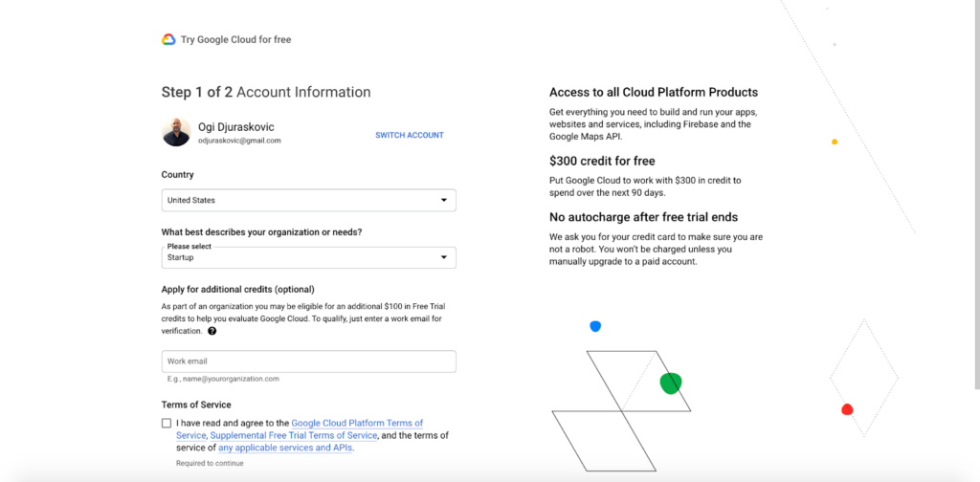Open the any applicable services and APIs link

point(285,448)
